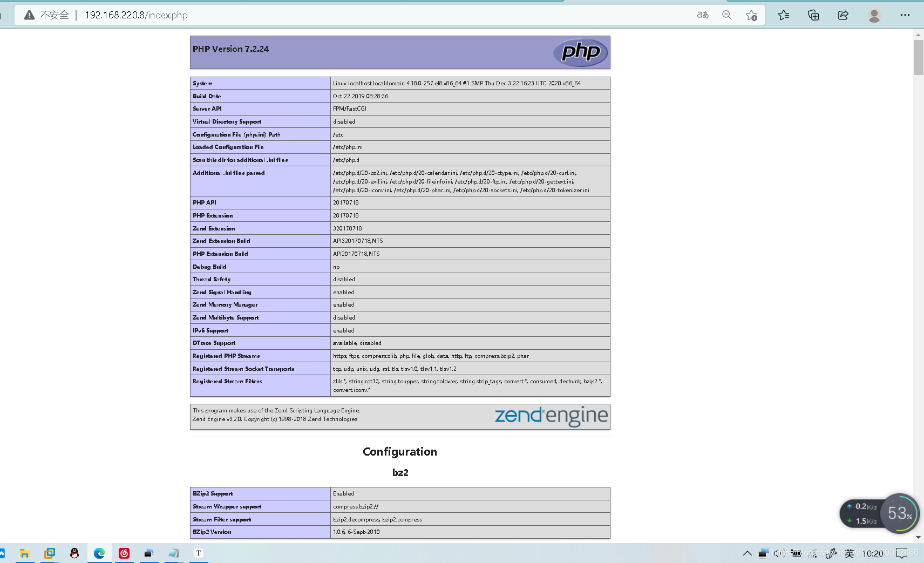Click the PHP logo in header
This screenshot has height=563, width=924.
[581, 52]
